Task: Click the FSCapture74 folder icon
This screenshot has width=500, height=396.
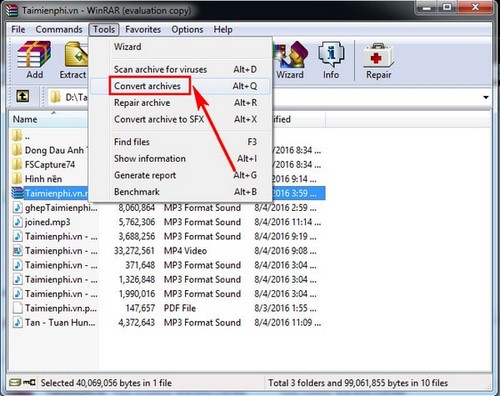Action: [x=17, y=164]
